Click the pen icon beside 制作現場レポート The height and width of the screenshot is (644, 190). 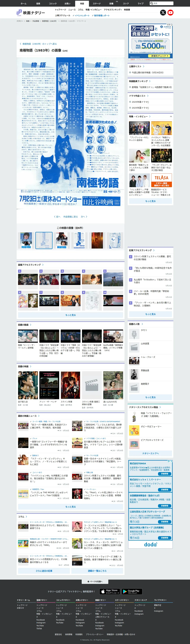click(93, 16)
